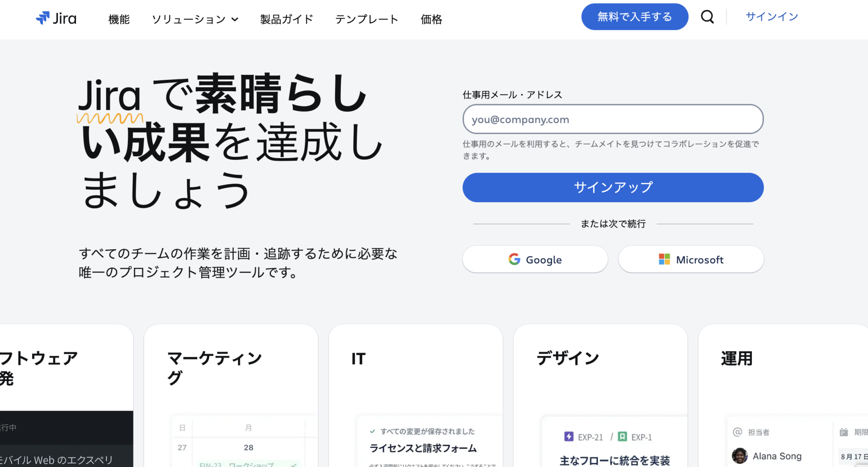This screenshot has height=467, width=868.
Task: Click Alana Song's avatar
Action: pos(740,456)
